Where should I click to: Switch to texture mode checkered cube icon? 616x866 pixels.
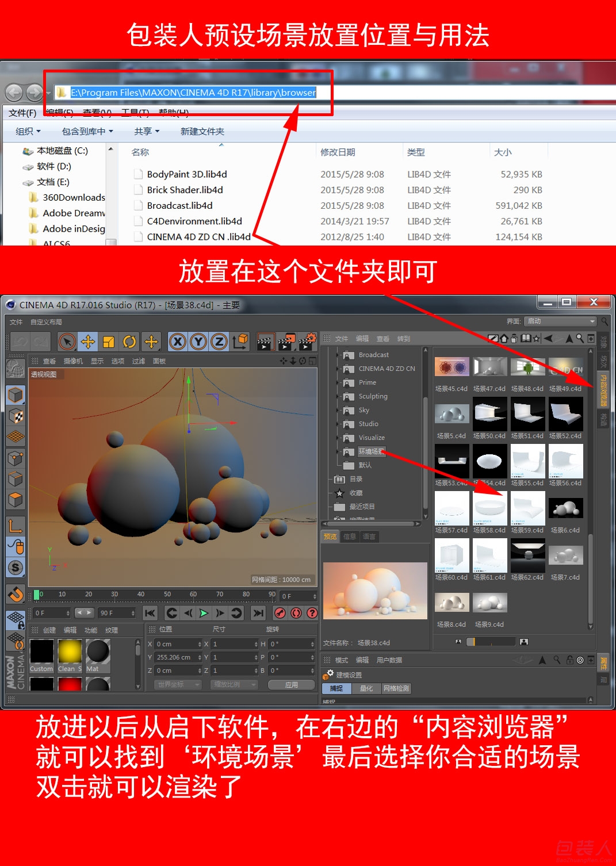[x=16, y=416]
